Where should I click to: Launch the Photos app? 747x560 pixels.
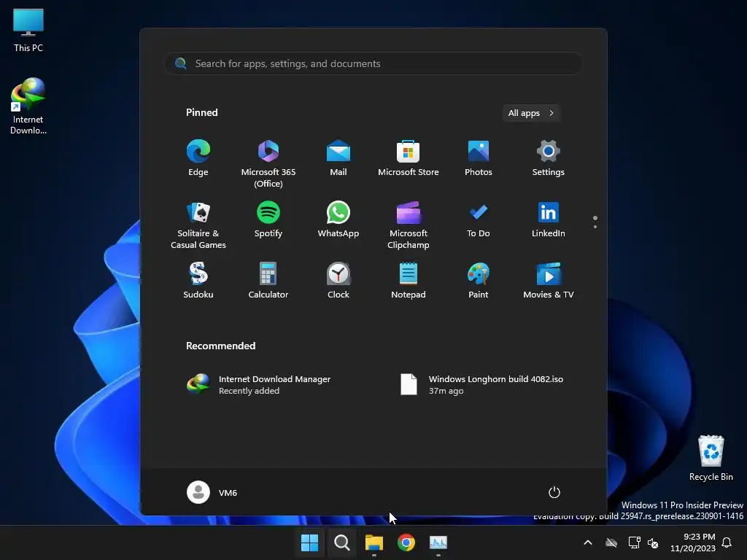(x=479, y=158)
